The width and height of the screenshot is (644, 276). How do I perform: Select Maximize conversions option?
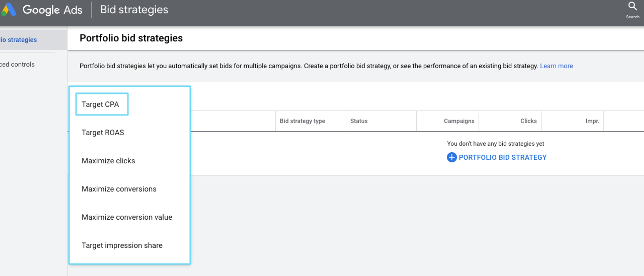click(119, 189)
